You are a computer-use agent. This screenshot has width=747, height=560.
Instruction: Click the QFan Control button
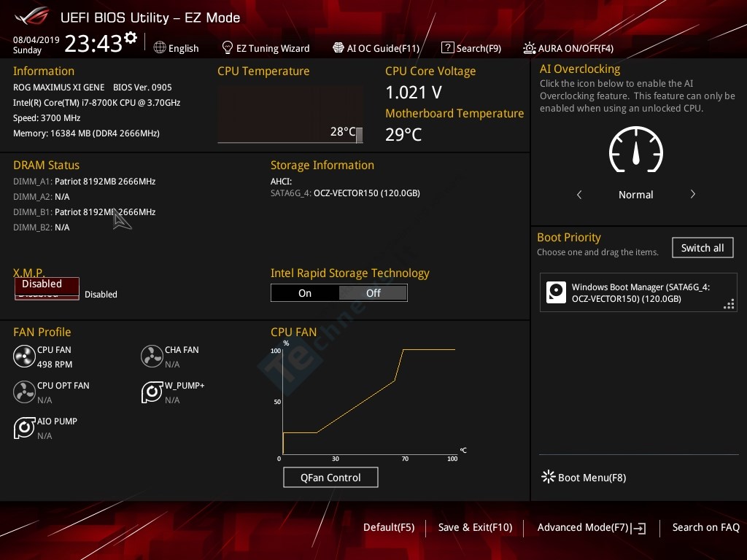click(x=330, y=477)
